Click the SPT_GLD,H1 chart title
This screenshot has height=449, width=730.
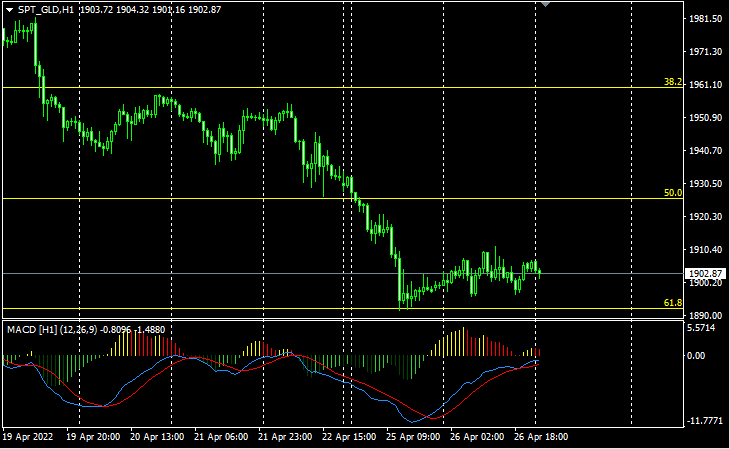[46, 9]
